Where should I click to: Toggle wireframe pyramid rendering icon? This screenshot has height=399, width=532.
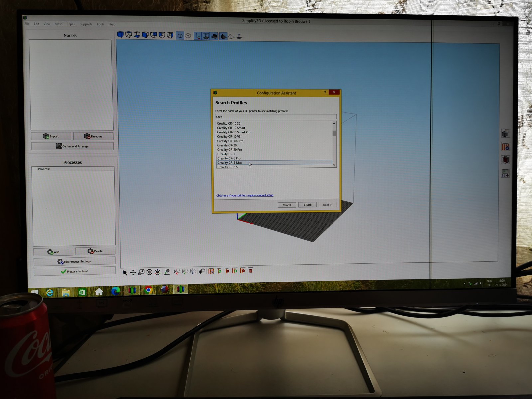[231, 36]
